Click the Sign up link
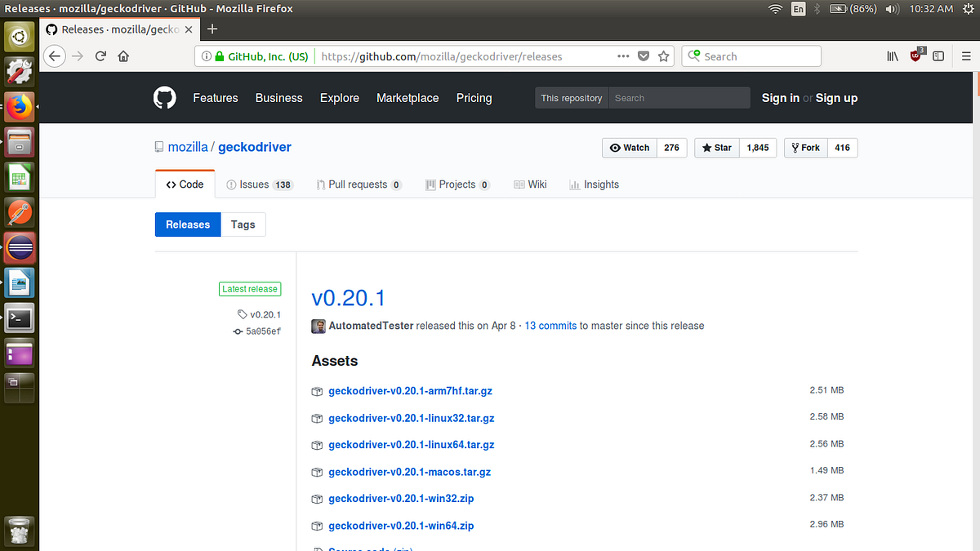The image size is (980, 551). click(836, 98)
